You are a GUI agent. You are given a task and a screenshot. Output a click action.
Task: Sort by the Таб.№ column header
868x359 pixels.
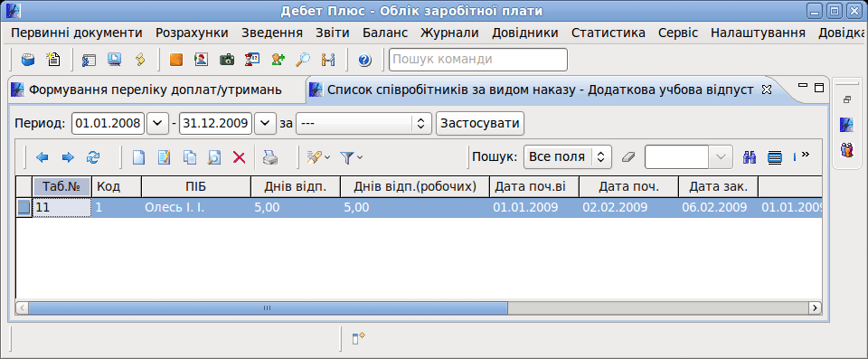(x=62, y=186)
